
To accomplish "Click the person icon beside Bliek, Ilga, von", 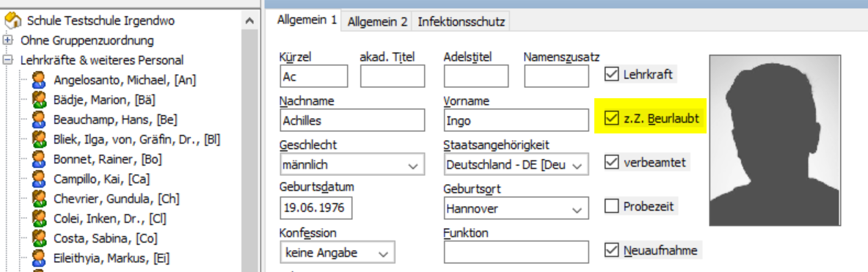I will (39, 139).
